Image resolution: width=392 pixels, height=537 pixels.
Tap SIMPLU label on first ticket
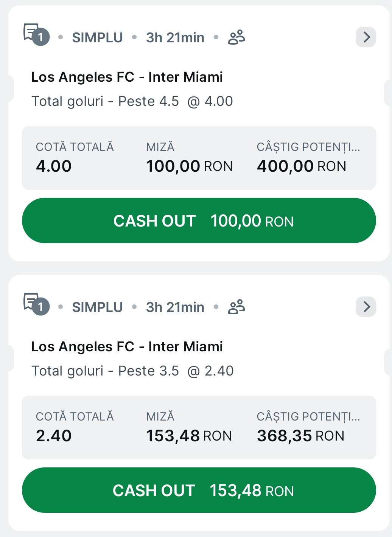pos(97,37)
